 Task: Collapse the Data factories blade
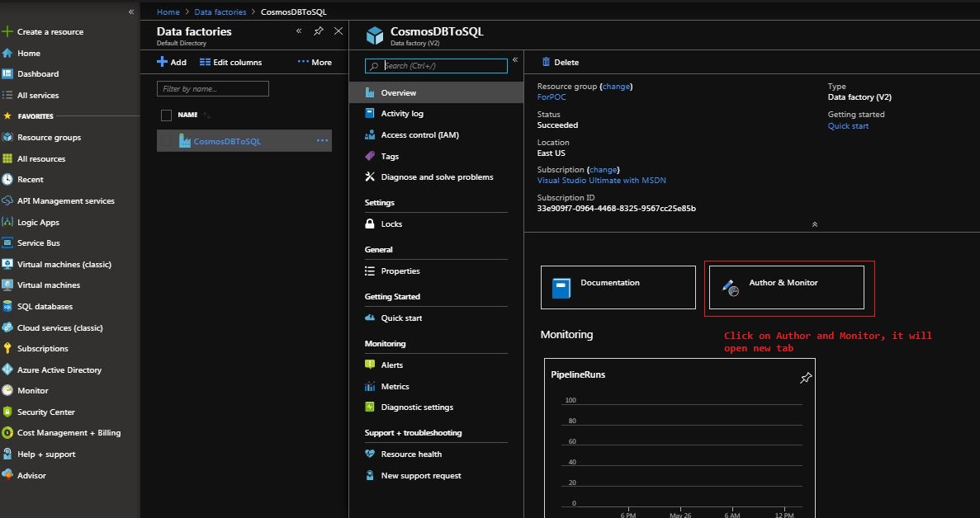tap(300, 31)
